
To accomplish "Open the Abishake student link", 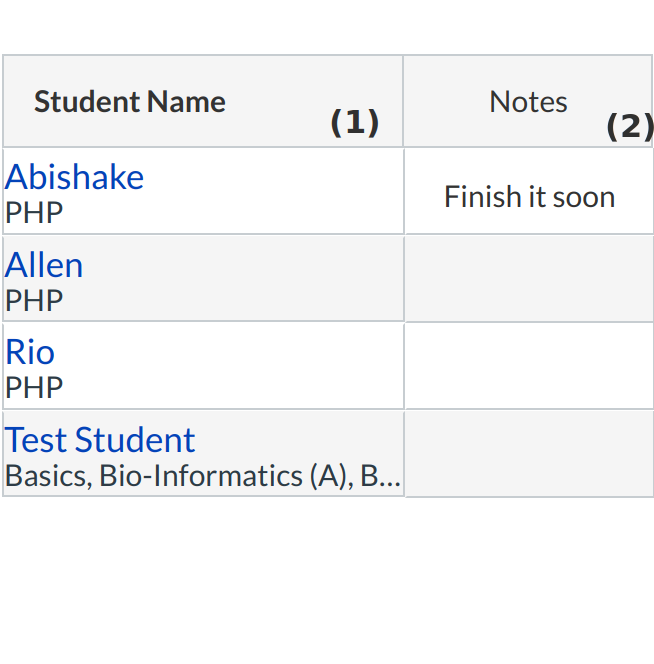I will (75, 177).
